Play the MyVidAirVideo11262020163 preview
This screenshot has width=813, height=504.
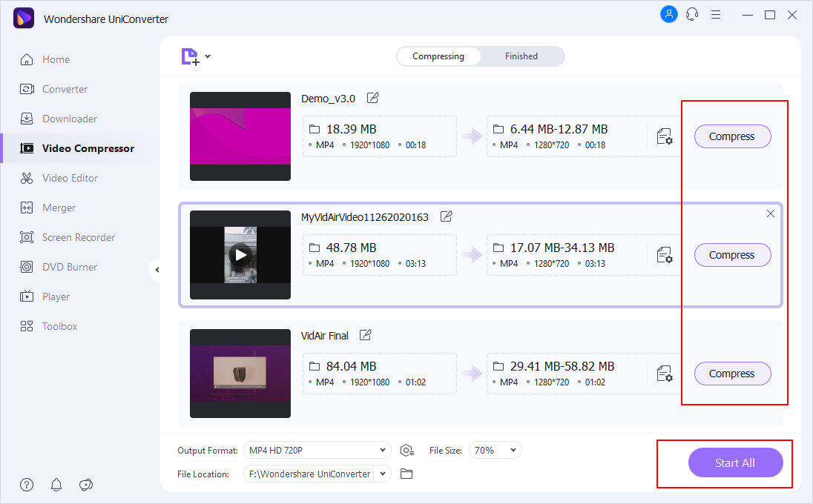240,255
